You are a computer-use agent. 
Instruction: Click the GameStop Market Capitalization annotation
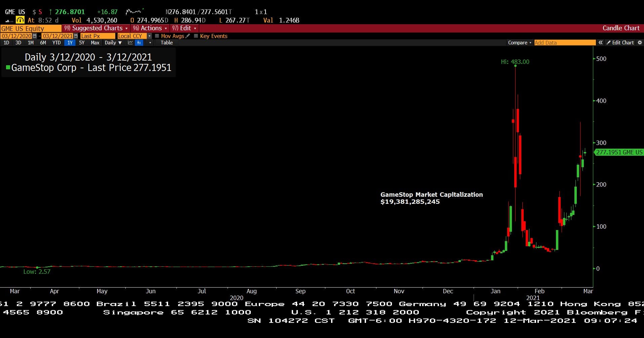[x=432, y=198]
